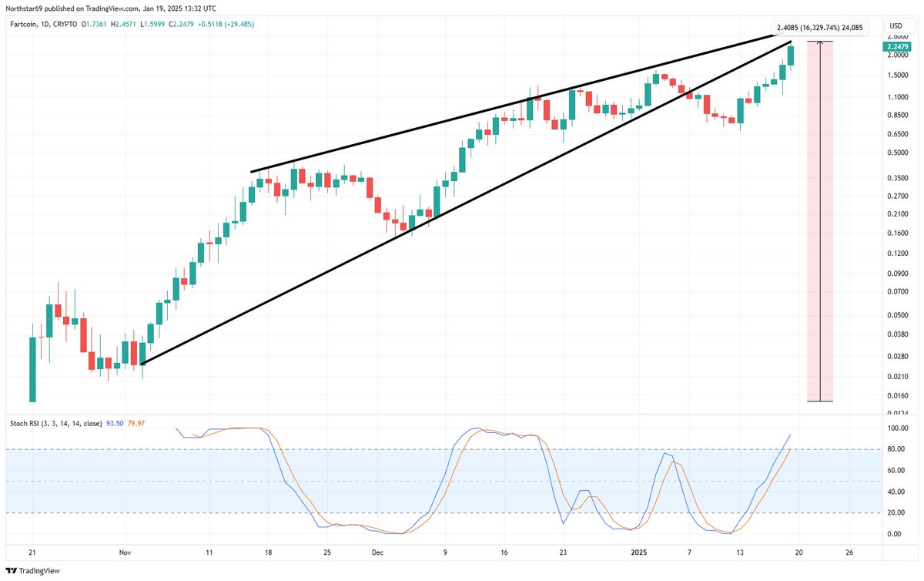Click the 23 label on the date axis
Image resolution: width=924 pixels, height=581 pixels.
[564, 552]
